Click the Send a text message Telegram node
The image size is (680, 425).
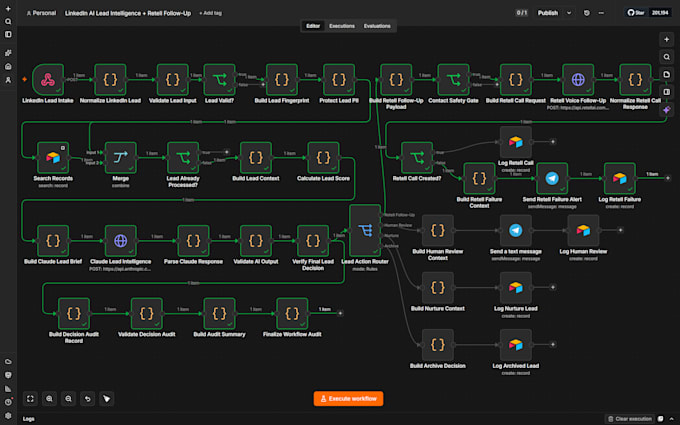(516, 231)
